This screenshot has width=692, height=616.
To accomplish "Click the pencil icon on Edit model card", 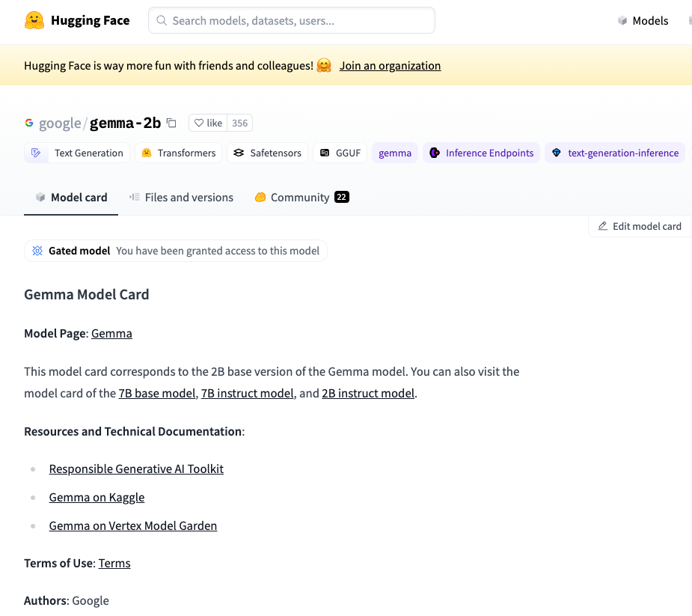I will click(603, 226).
